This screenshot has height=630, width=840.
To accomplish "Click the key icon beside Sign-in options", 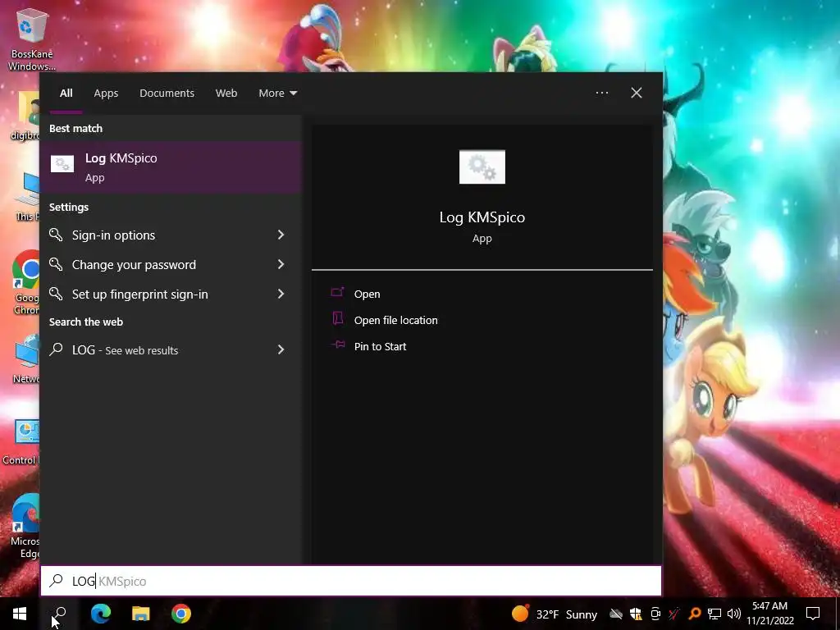I will [56, 234].
